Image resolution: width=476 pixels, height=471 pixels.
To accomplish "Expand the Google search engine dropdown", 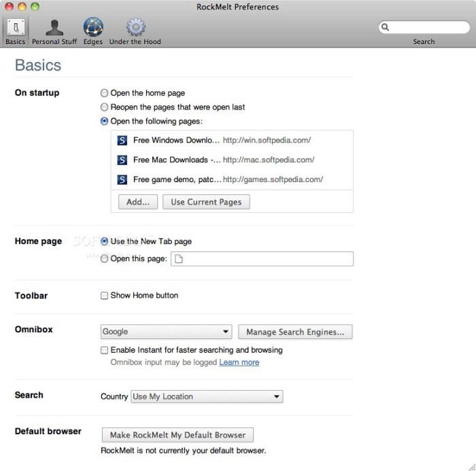I will (167, 332).
